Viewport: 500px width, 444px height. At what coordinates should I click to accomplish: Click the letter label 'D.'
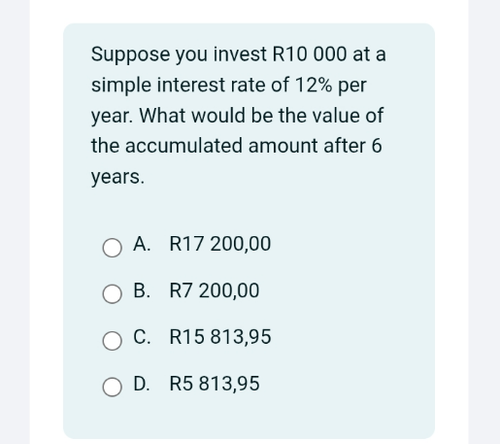click(x=142, y=383)
